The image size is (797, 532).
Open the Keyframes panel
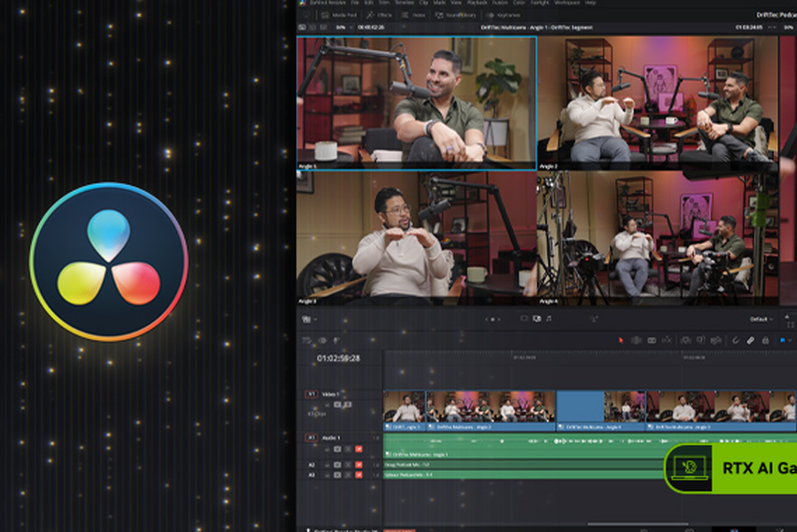click(503, 15)
